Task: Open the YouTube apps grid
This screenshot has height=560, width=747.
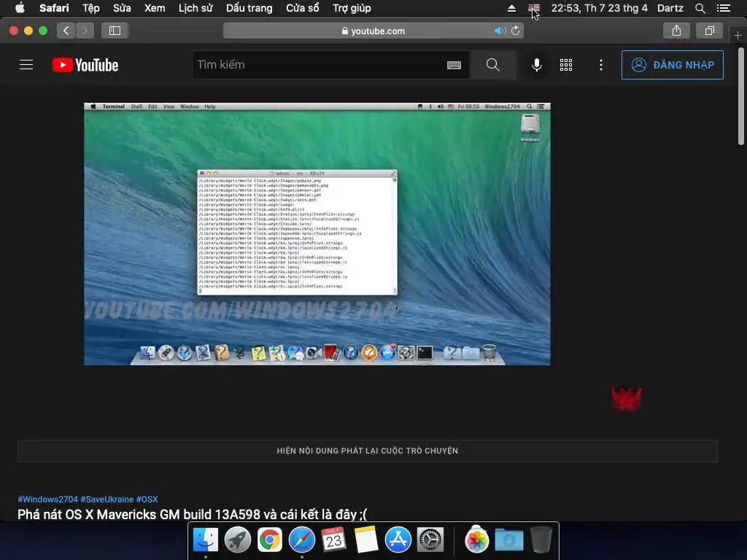Action: click(x=566, y=65)
